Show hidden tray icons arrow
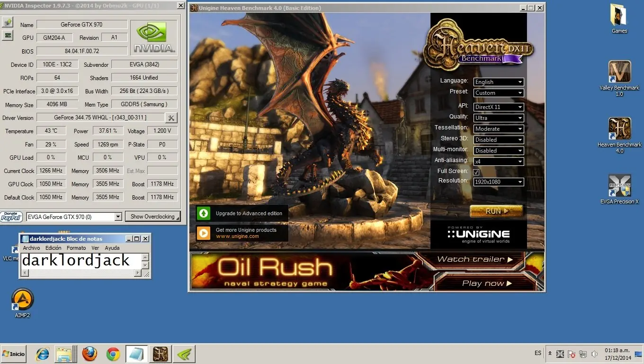The width and height of the screenshot is (644, 364). (x=550, y=354)
